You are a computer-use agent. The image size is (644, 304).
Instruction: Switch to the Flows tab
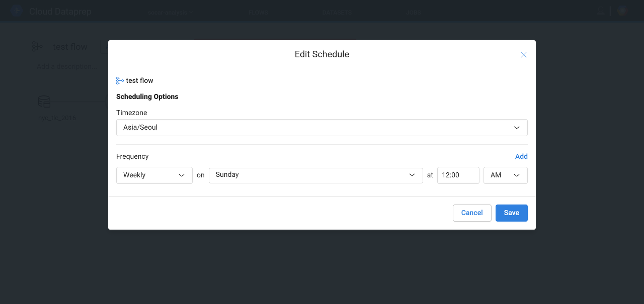click(x=258, y=13)
